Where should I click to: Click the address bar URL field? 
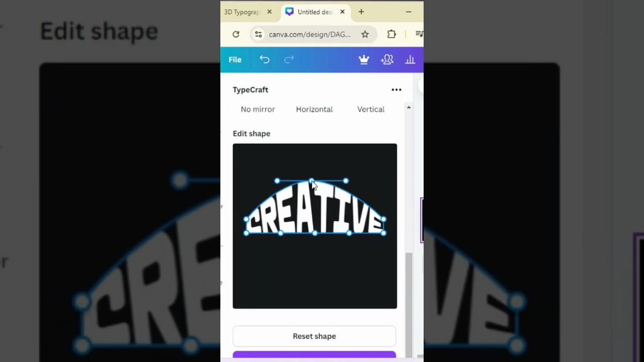pos(309,34)
